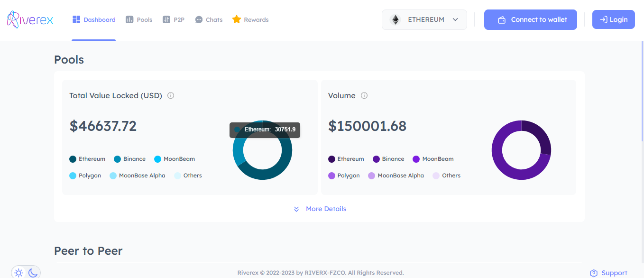Toggle Binance legend in Volume chart

(x=388, y=159)
